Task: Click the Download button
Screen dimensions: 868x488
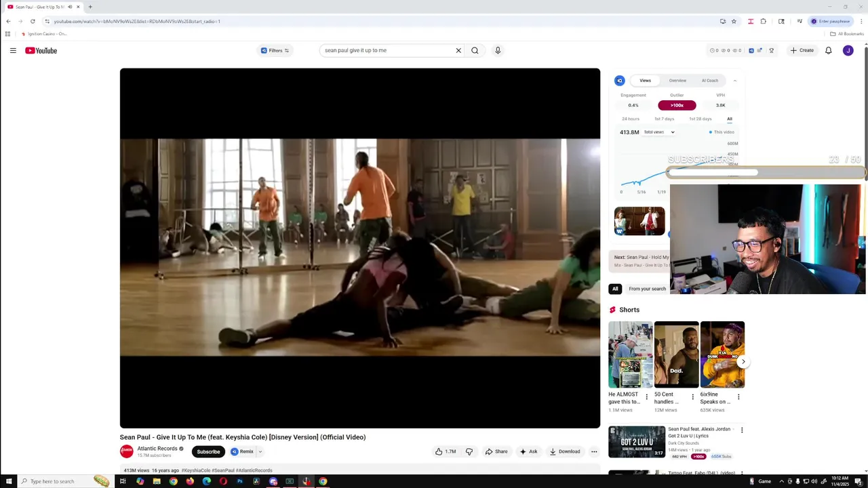Action: coord(565,451)
